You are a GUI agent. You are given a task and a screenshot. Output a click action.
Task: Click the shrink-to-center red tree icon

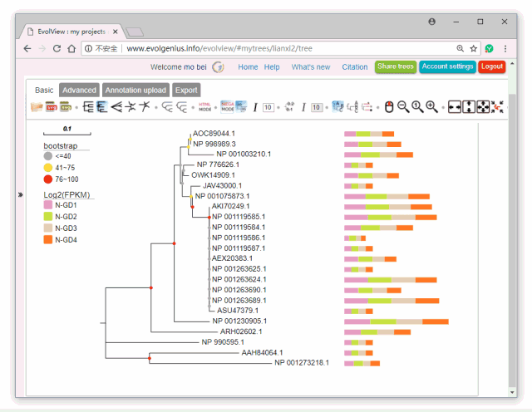click(x=497, y=107)
